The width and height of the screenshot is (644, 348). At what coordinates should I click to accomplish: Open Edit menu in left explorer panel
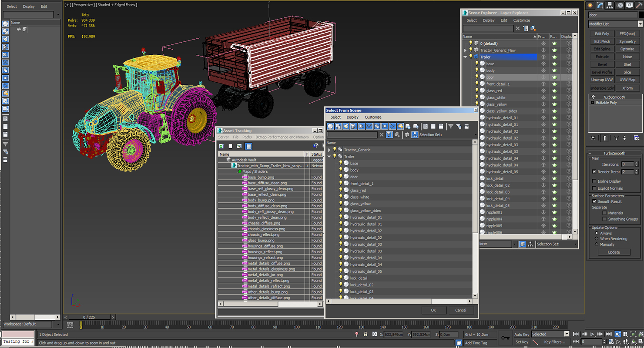44,7
